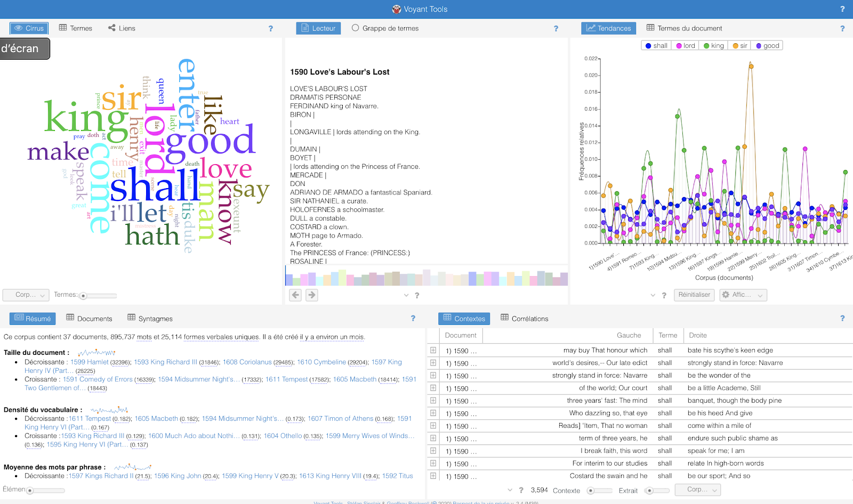Toggle the 'lord' series in chart legend

[x=686, y=46]
